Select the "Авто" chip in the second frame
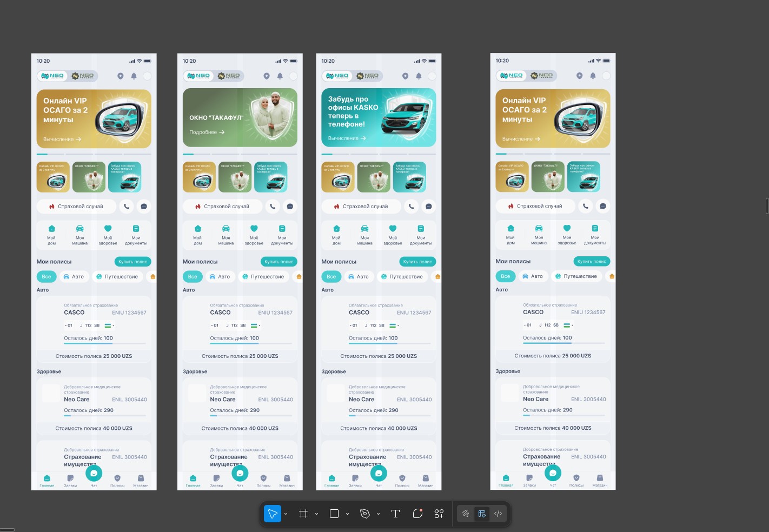769x532 pixels. point(220,277)
